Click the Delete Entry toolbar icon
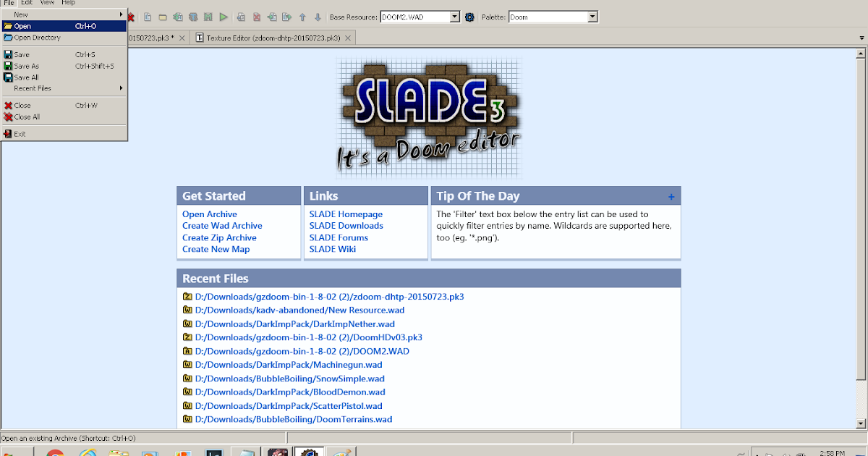Image resolution: width=868 pixels, height=456 pixels. (x=257, y=17)
